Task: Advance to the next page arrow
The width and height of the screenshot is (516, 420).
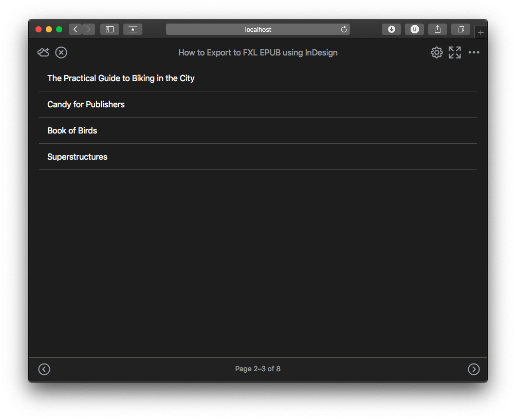Action: 474,369
